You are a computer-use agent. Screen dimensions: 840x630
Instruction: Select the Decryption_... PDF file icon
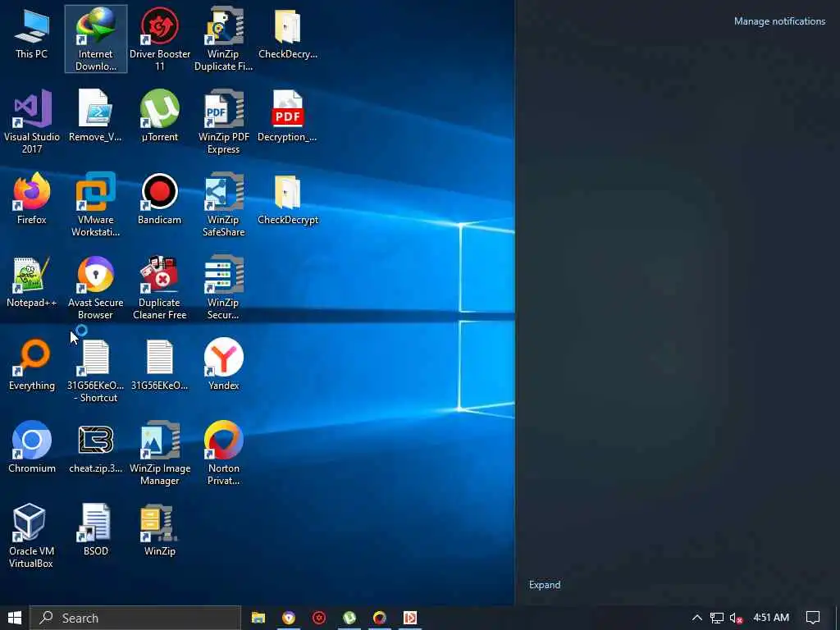click(x=288, y=116)
